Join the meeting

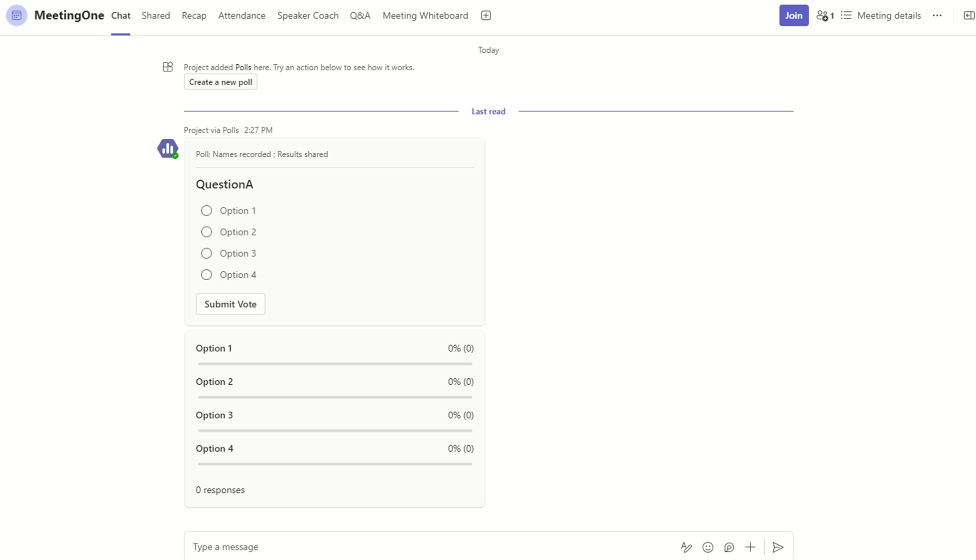click(794, 15)
